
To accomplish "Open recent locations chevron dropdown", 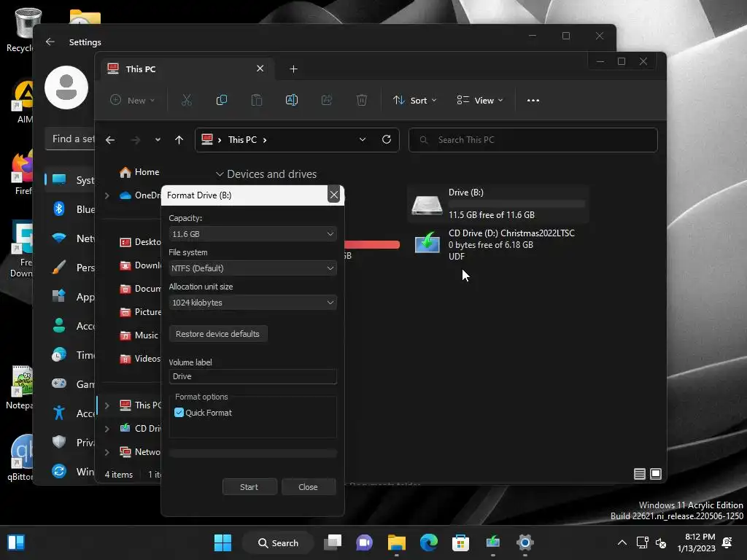I will coord(158,139).
